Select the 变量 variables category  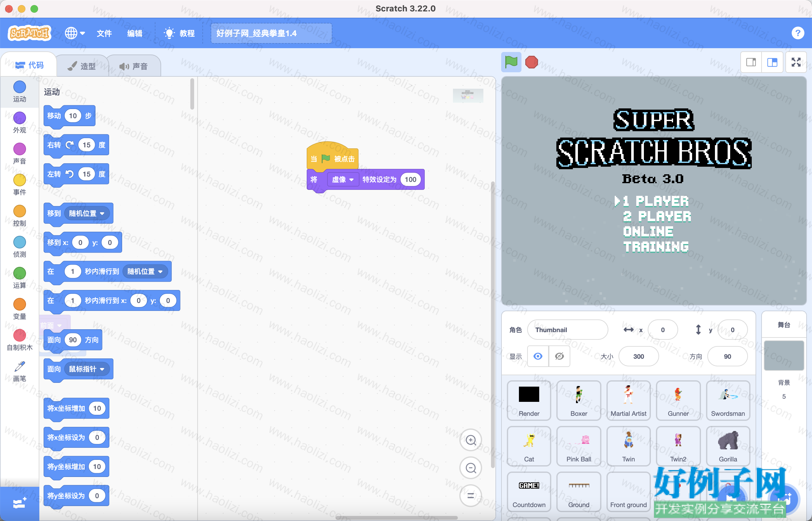pos(19,309)
